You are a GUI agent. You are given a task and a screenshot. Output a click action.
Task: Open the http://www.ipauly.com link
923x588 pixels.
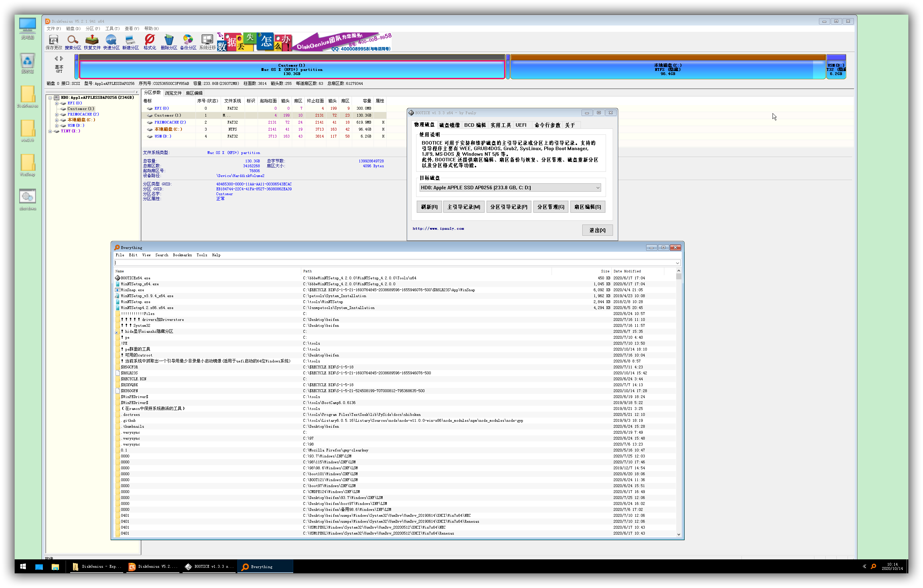pos(438,228)
